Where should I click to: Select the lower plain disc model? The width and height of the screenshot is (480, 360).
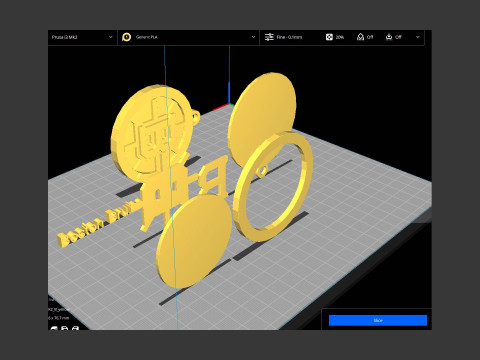(x=194, y=242)
